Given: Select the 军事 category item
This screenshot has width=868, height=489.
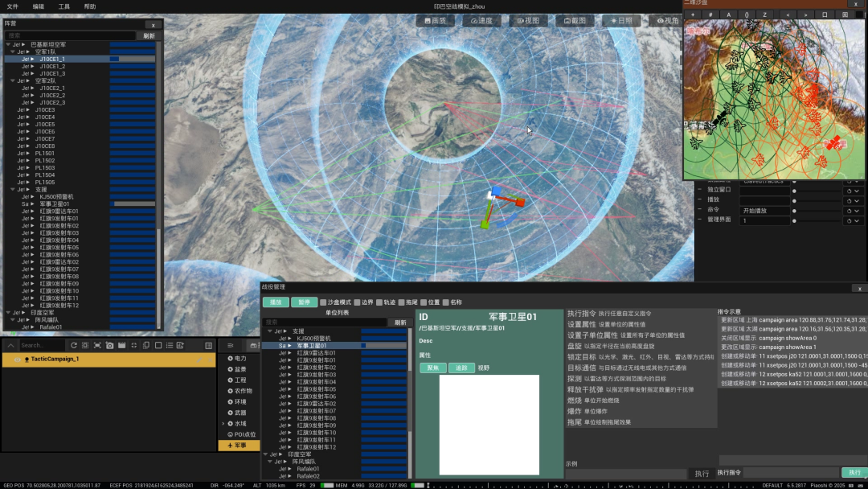Looking at the screenshot, I should click(x=240, y=446).
